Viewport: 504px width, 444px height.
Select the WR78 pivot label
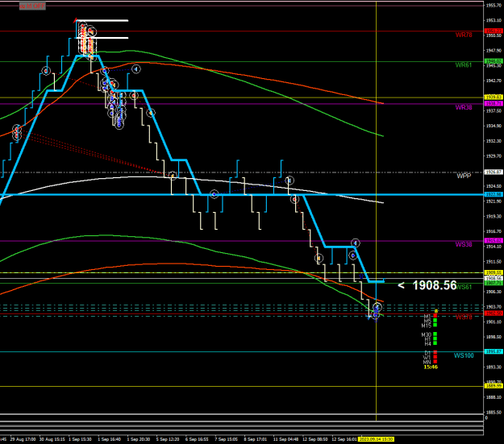coord(464,35)
